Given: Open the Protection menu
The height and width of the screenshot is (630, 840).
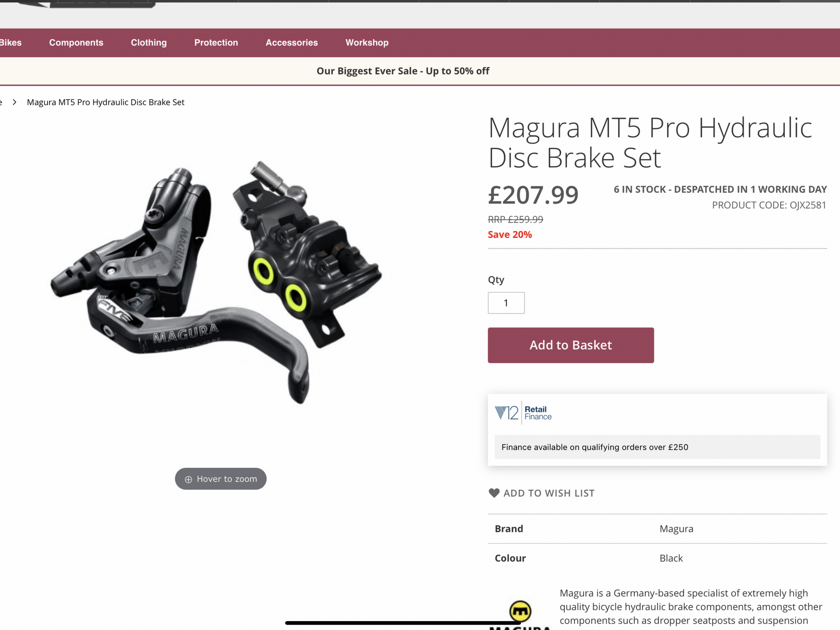Looking at the screenshot, I should point(216,42).
